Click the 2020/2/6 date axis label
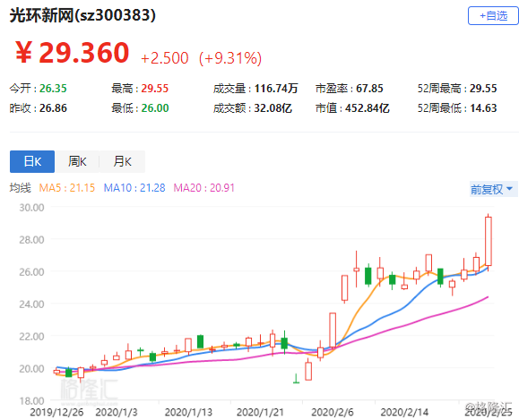 click(x=333, y=413)
